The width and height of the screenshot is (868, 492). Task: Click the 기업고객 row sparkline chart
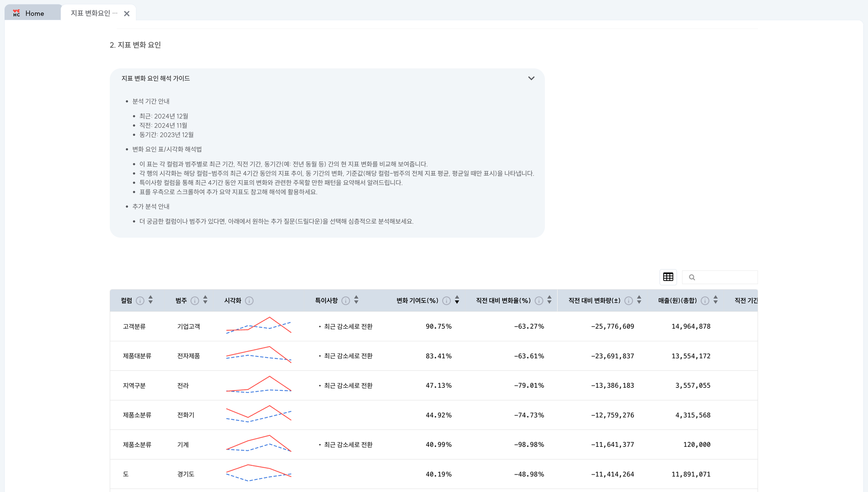click(x=259, y=325)
